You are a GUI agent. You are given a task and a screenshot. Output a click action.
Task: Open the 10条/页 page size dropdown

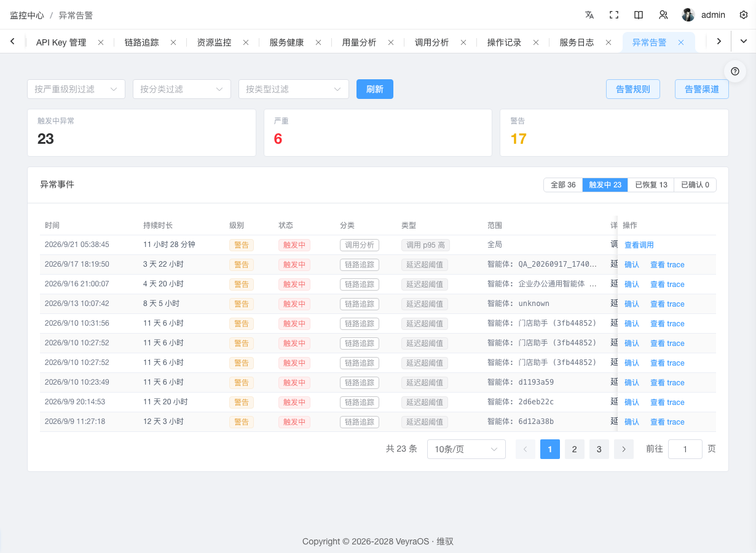(x=467, y=449)
